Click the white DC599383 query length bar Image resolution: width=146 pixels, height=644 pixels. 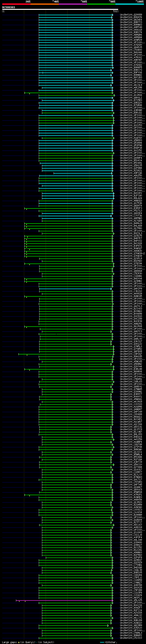60,9
